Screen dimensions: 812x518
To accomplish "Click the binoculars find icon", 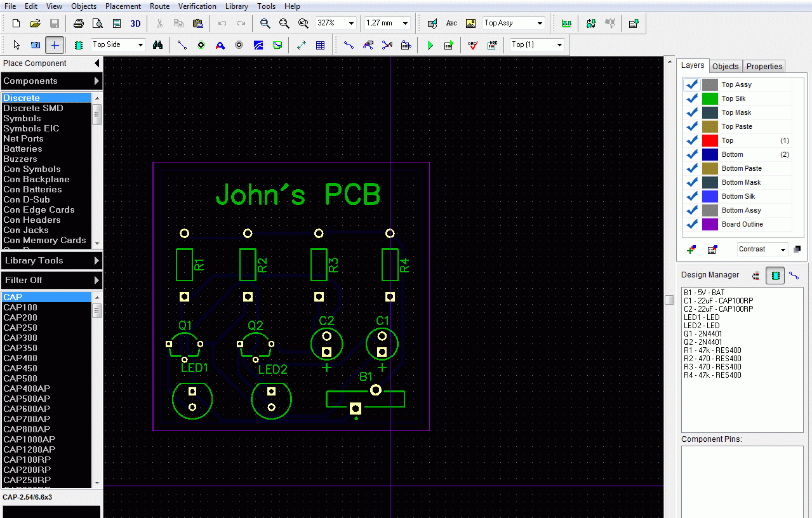I will click(x=158, y=45).
